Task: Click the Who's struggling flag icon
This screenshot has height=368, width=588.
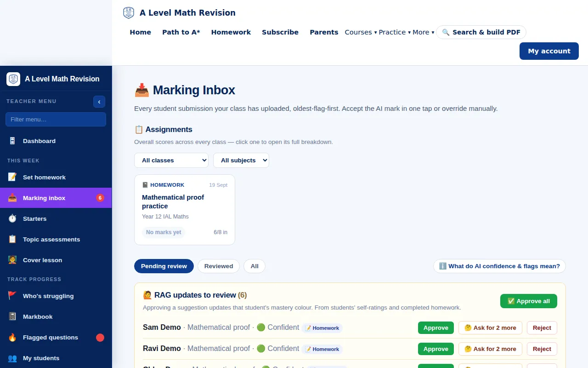Action: (x=12, y=296)
